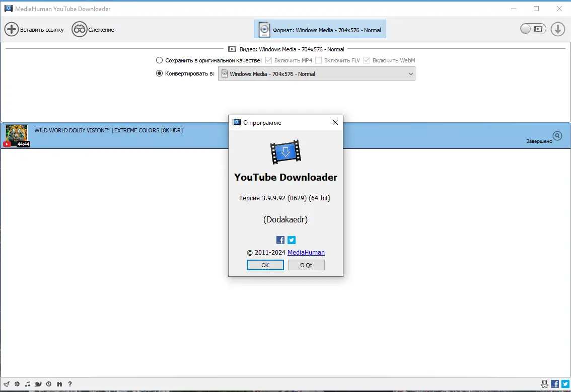Open the MediaHuman link

(306, 252)
